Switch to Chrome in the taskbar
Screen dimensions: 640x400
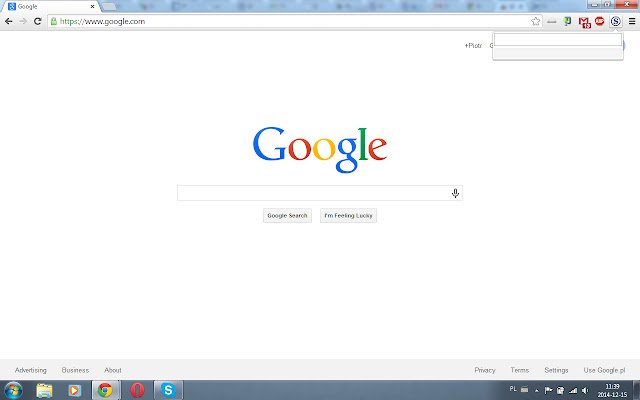coord(106,390)
